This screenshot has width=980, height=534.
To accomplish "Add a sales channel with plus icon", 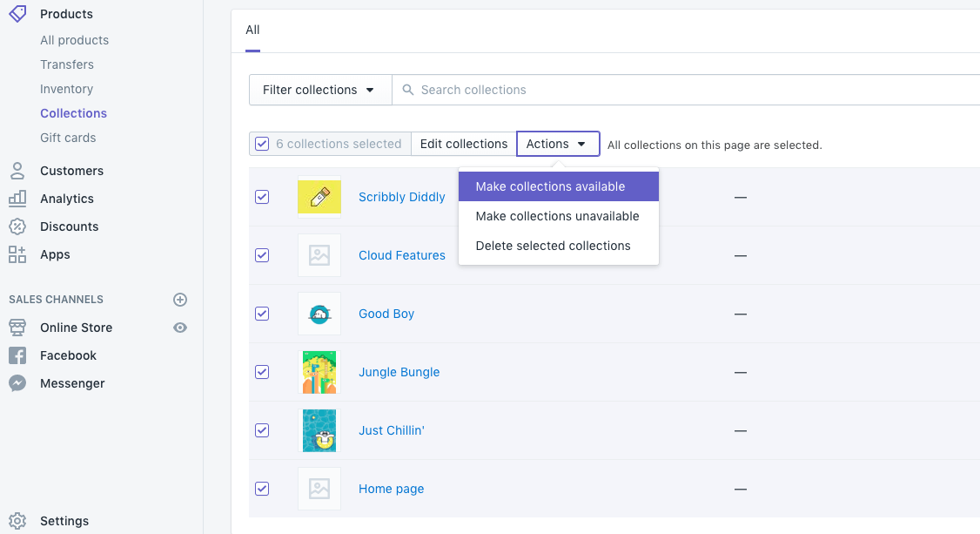I will (180, 300).
